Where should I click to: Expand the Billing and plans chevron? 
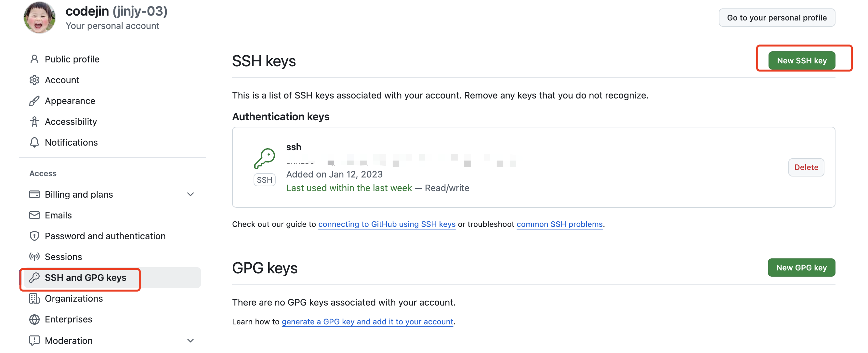click(191, 194)
